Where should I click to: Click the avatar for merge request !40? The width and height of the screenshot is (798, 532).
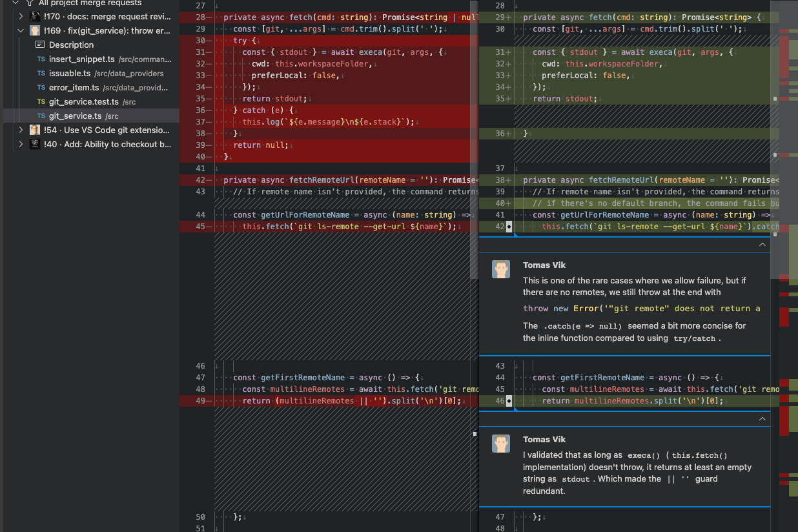[x=34, y=144]
